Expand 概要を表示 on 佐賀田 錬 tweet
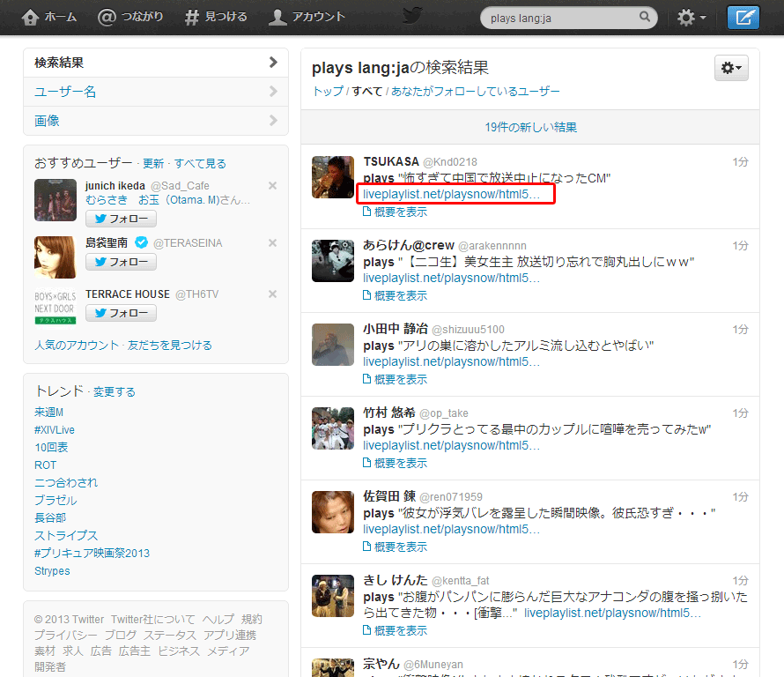784x677 pixels. tap(395, 547)
